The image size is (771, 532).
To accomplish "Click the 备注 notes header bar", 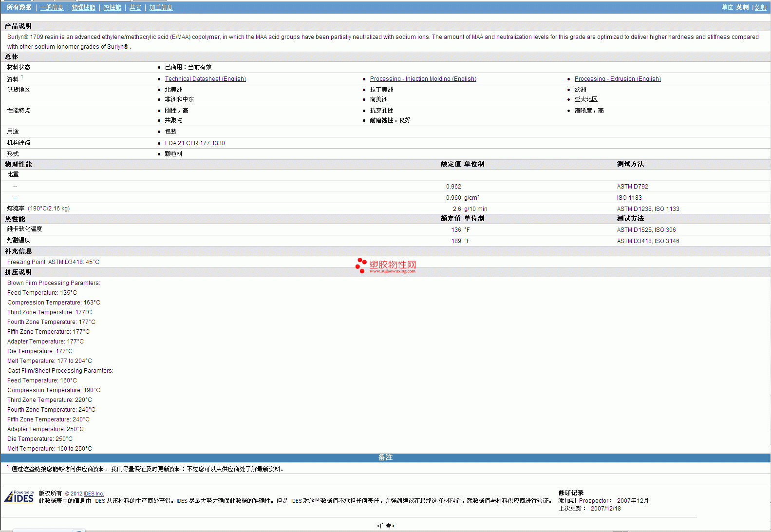I will pos(385,457).
